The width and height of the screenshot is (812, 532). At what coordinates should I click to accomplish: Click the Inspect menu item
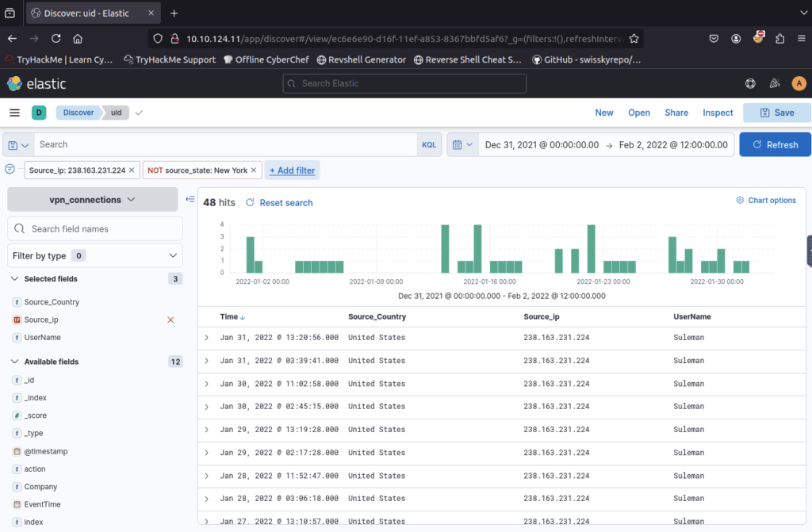pos(718,113)
